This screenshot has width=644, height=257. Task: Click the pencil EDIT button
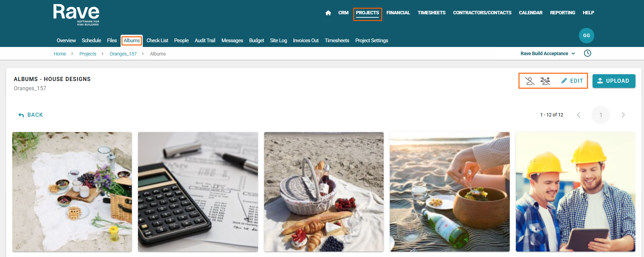tap(572, 81)
